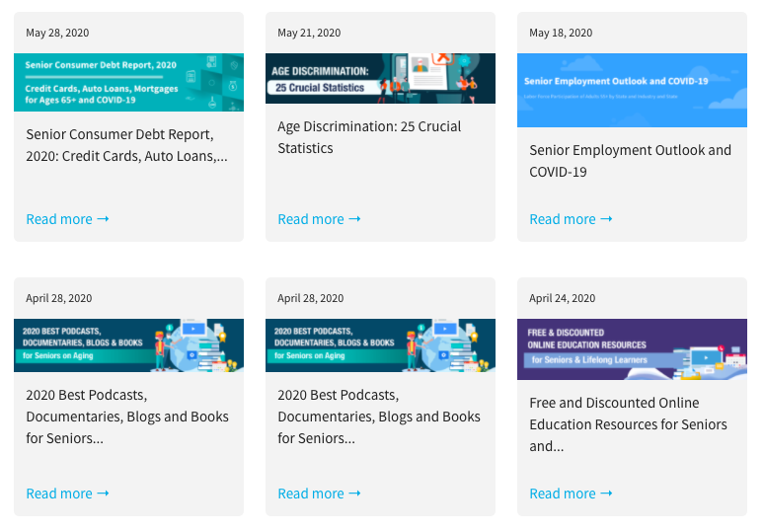The height and width of the screenshot is (532, 765).
Task: Open the Senior Consumer Debt Report banner image
Action: coord(128,82)
